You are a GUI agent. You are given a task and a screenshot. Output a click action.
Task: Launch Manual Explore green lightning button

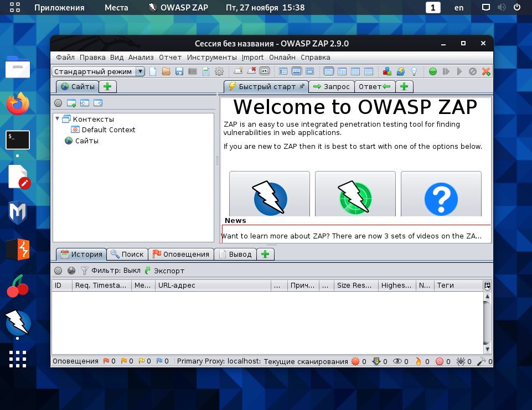pyautogui.click(x=355, y=194)
